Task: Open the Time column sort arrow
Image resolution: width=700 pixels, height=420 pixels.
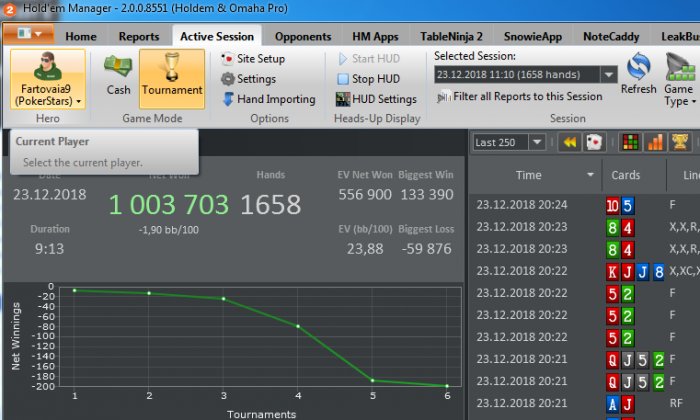Action: click(590, 175)
